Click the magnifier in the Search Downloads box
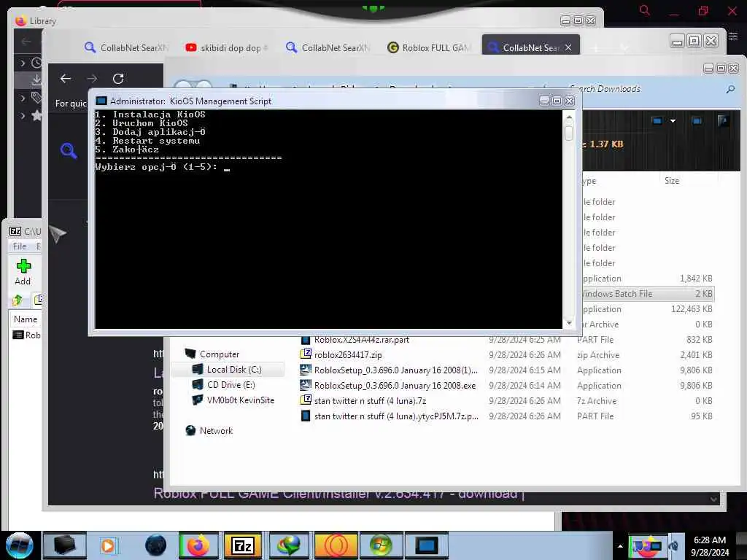Image resolution: width=747 pixels, height=560 pixels. coord(730,89)
